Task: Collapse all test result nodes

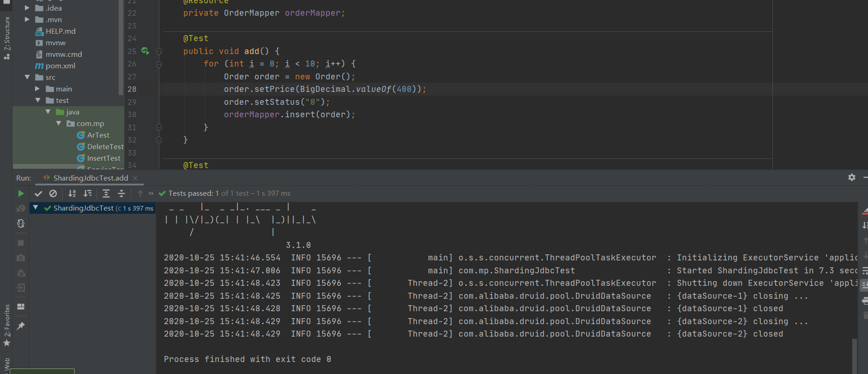Action: [121, 193]
